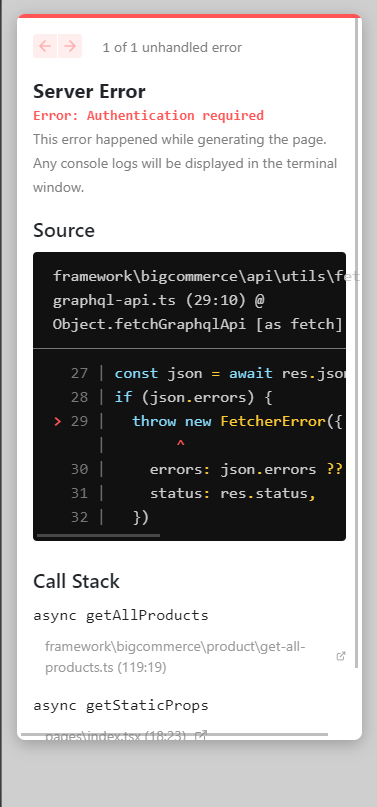Click the 'Source' heading
This screenshot has height=807, width=377.
(64, 230)
